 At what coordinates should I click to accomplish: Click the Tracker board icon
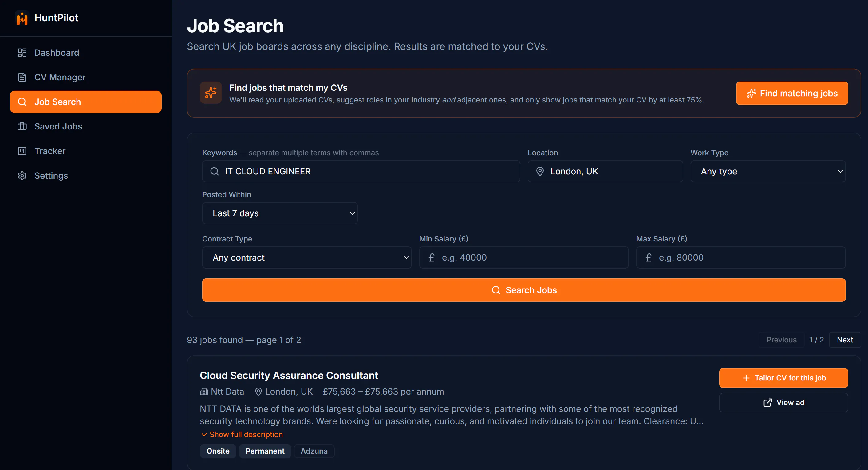22,151
